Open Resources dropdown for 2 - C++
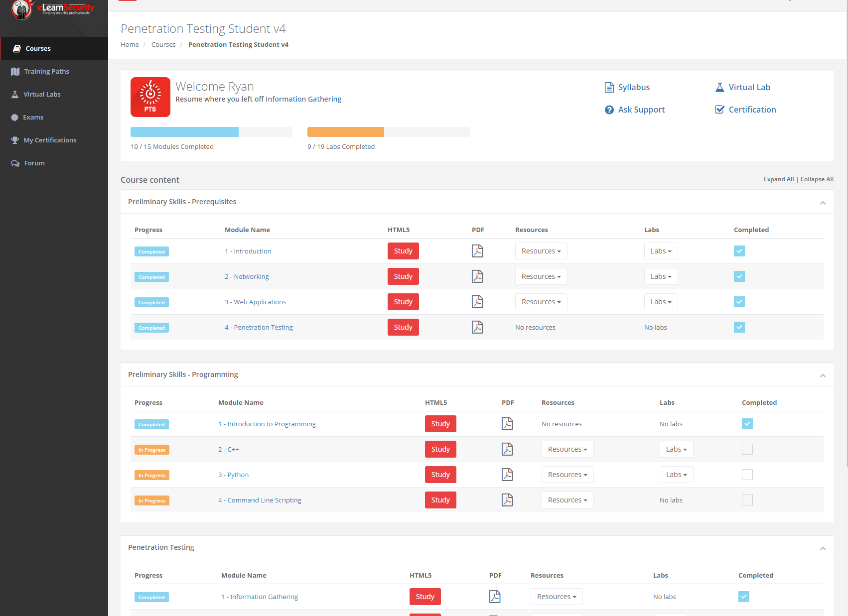This screenshot has width=848, height=616. pos(567,449)
